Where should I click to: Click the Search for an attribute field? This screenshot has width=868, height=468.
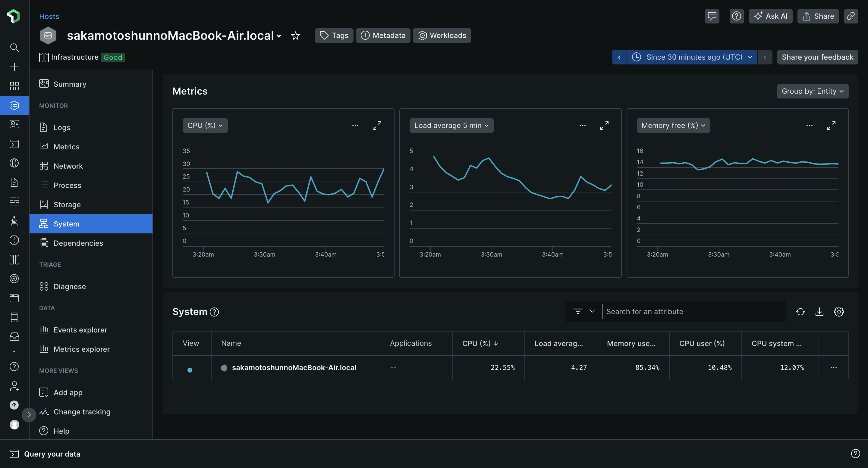691,311
